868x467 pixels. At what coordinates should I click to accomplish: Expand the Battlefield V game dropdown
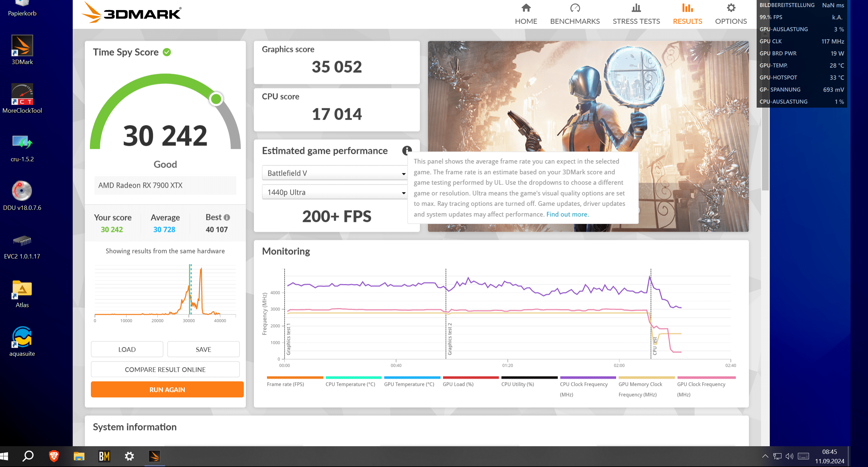(x=334, y=173)
